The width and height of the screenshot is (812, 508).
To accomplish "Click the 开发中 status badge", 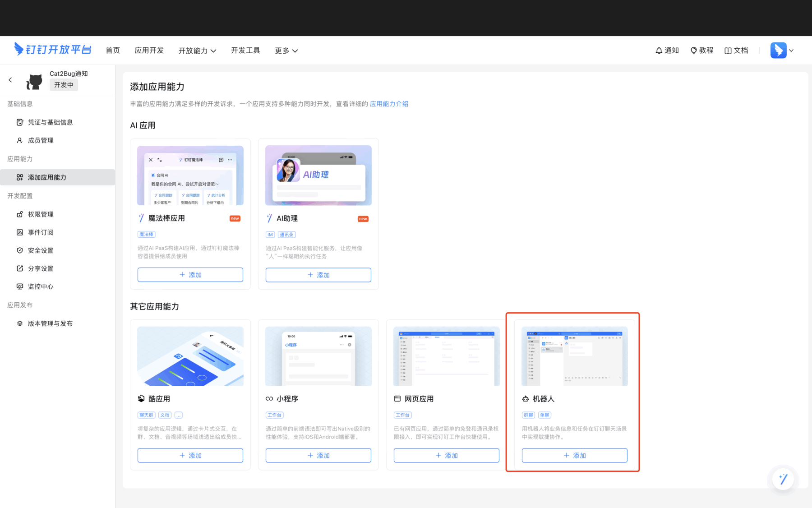I will pyautogui.click(x=64, y=85).
